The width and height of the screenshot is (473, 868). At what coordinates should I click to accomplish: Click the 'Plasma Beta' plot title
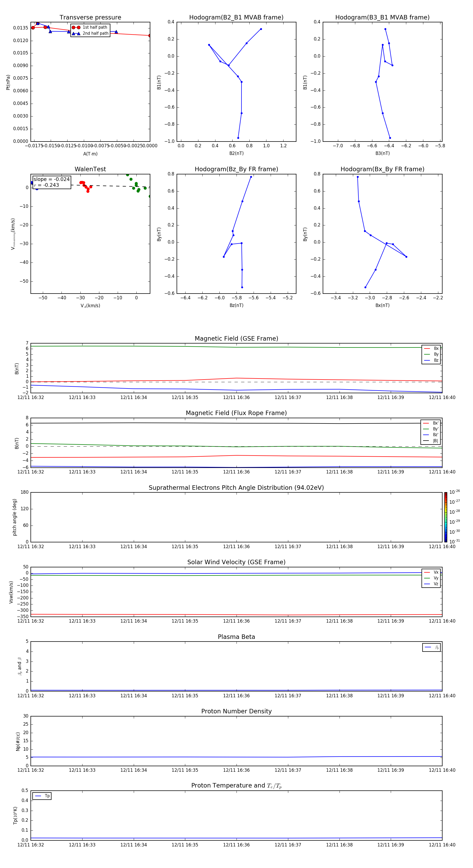coord(236,637)
